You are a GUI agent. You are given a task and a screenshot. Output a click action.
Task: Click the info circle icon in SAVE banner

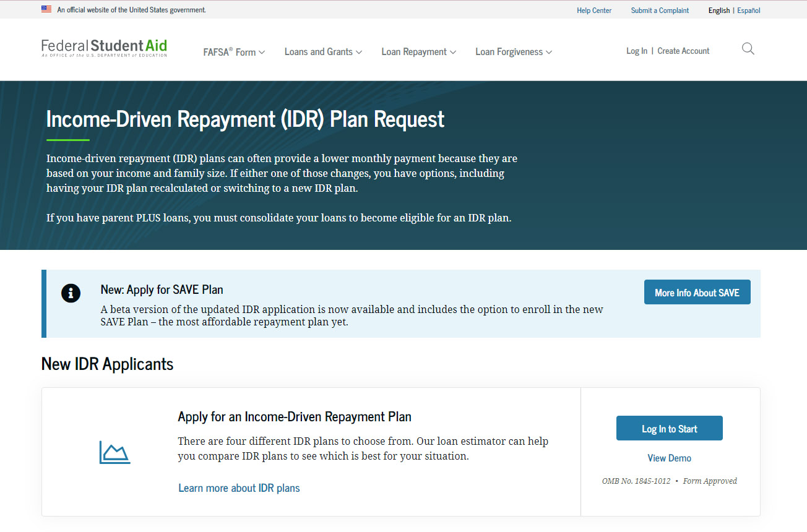tap(71, 293)
